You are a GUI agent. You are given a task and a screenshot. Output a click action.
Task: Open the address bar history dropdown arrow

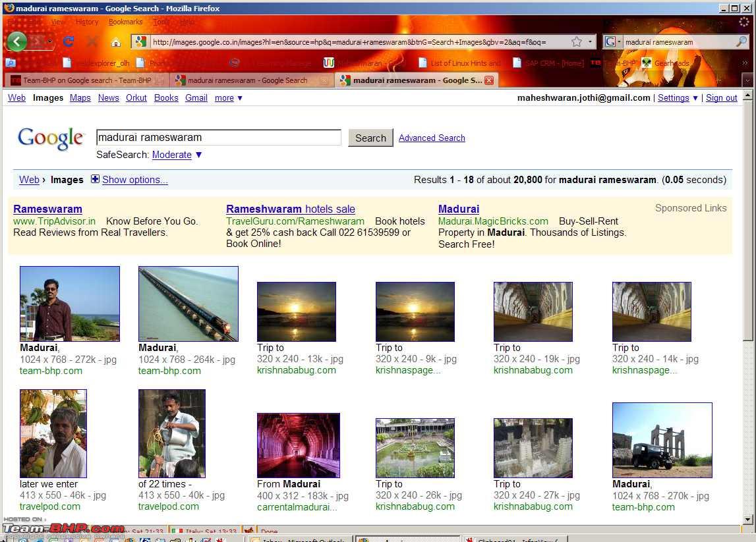coord(590,42)
